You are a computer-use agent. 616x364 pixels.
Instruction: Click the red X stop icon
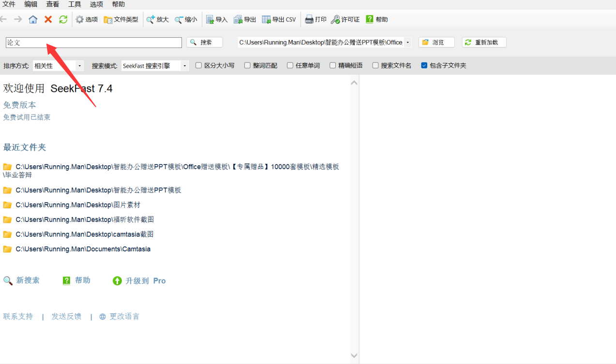[x=48, y=19]
